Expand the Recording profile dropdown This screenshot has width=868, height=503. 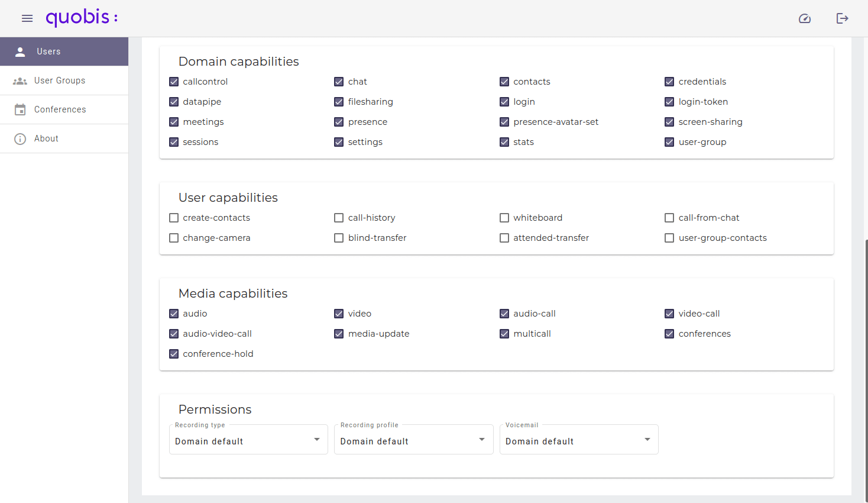coord(414,440)
